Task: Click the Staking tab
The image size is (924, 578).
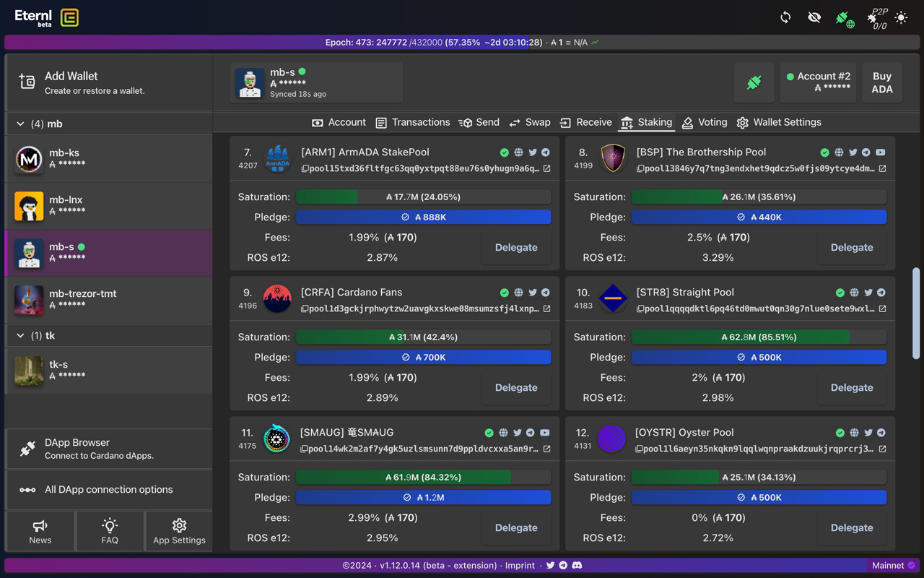Action: [646, 122]
